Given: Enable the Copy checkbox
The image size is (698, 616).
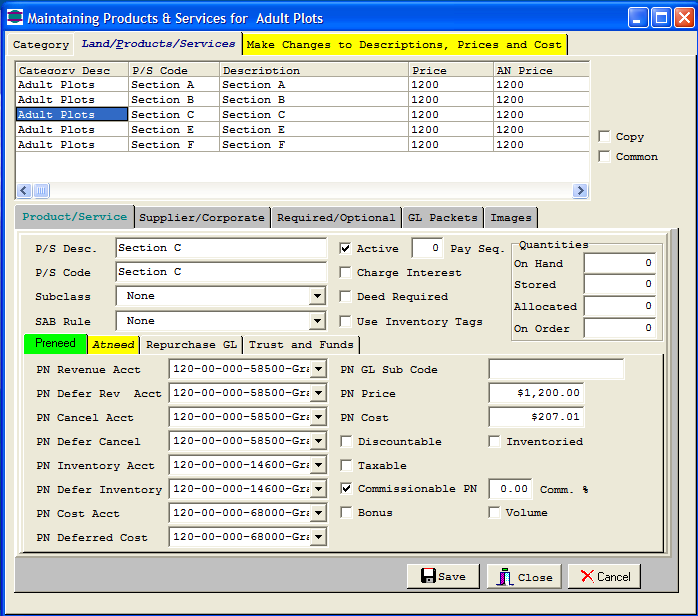Looking at the screenshot, I should point(604,137).
